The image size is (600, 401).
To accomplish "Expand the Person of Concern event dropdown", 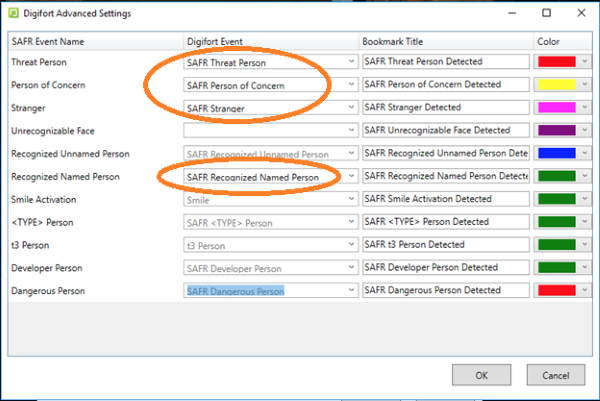I will (x=351, y=85).
